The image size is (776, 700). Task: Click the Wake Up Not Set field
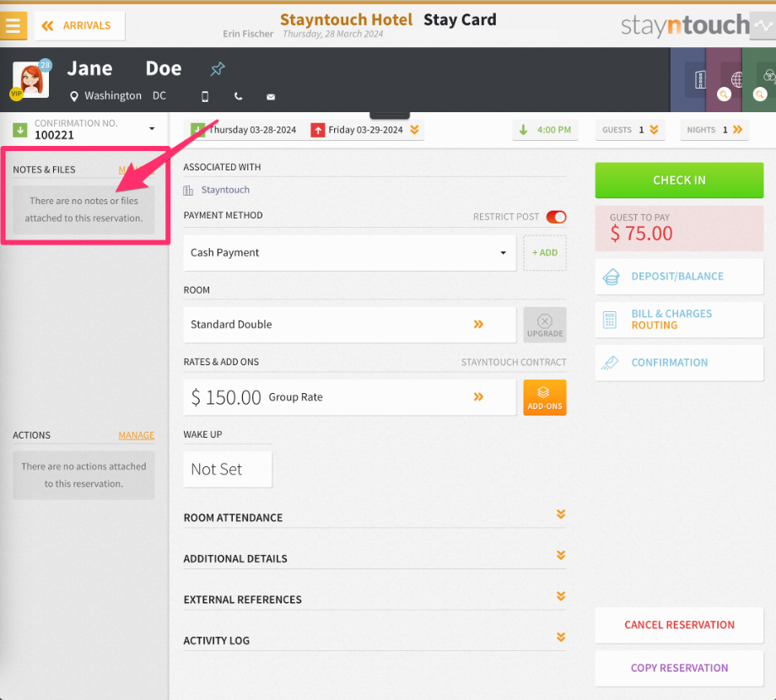point(228,469)
